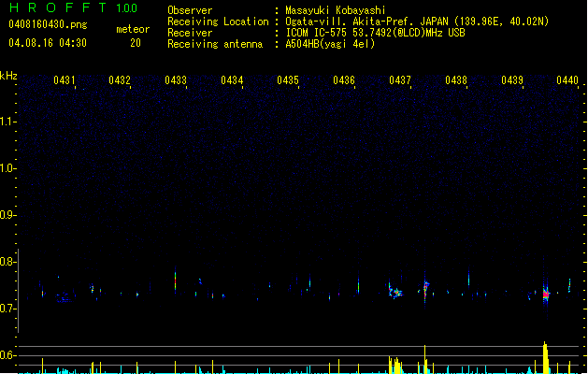Viewport: 588px width, 374px height.
Task: Click the meteor count value 20
Action: [x=136, y=43]
